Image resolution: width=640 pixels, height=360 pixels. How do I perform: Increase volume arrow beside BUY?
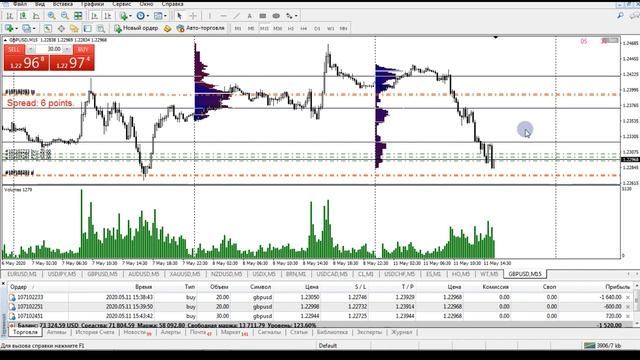pos(67,49)
